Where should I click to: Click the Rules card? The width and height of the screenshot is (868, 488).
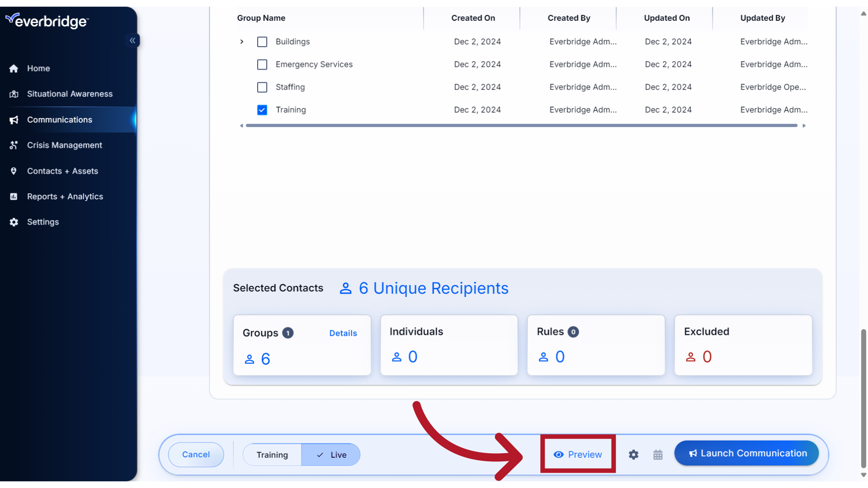point(596,345)
